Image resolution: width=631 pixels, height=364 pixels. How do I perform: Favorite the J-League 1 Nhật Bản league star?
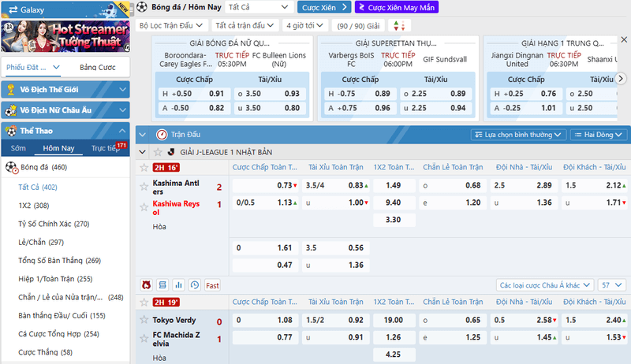click(x=158, y=152)
